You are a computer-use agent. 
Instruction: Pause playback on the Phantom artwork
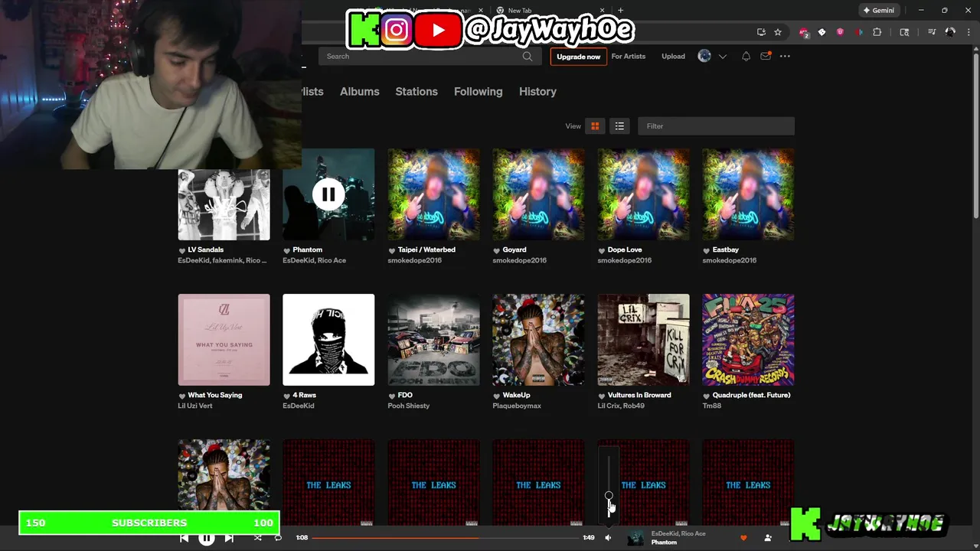click(328, 194)
